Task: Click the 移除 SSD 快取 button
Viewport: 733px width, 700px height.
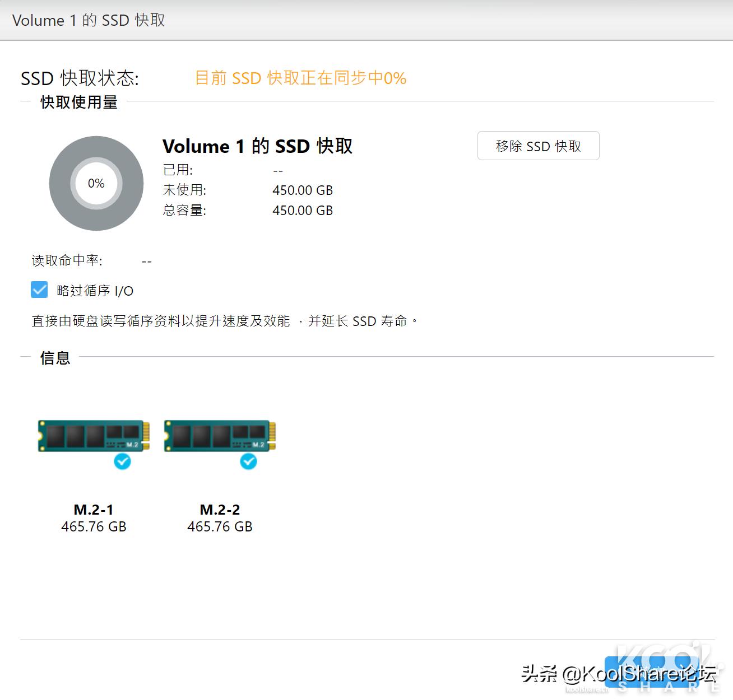Action: 538,146
